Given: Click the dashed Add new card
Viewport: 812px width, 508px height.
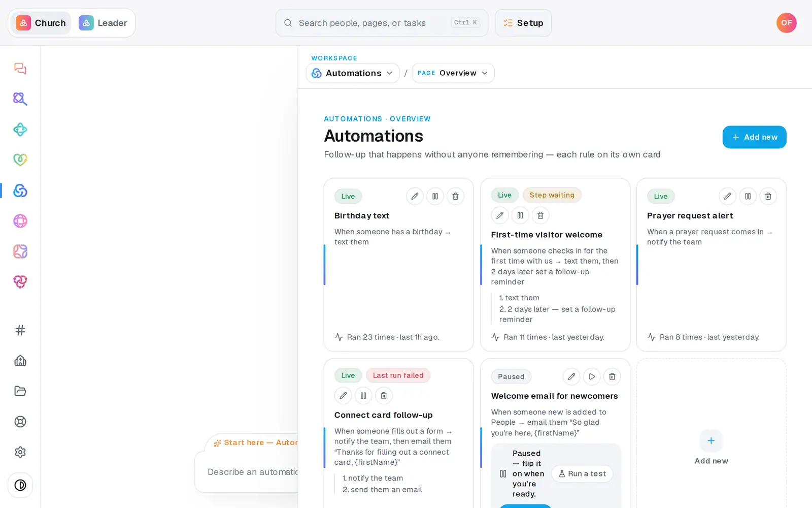Looking at the screenshot, I should click(711, 433).
